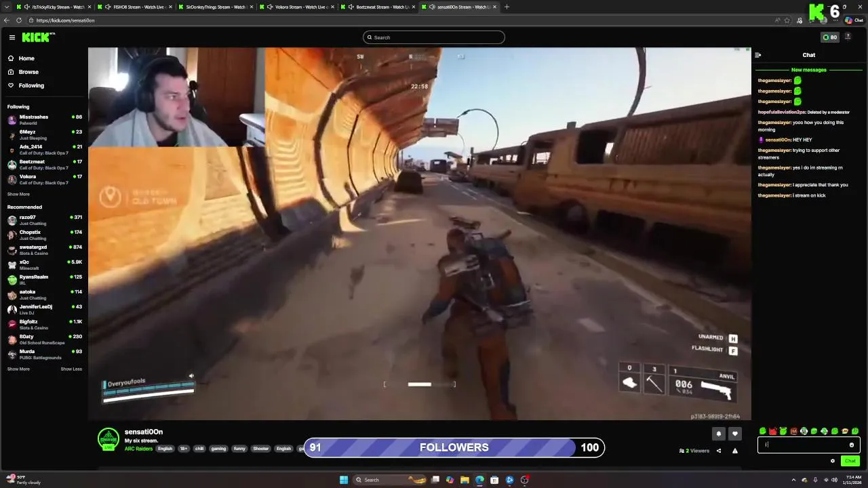This screenshot has height=488, width=868.
Task: Open File Explorer from taskbar
Action: click(x=465, y=480)
